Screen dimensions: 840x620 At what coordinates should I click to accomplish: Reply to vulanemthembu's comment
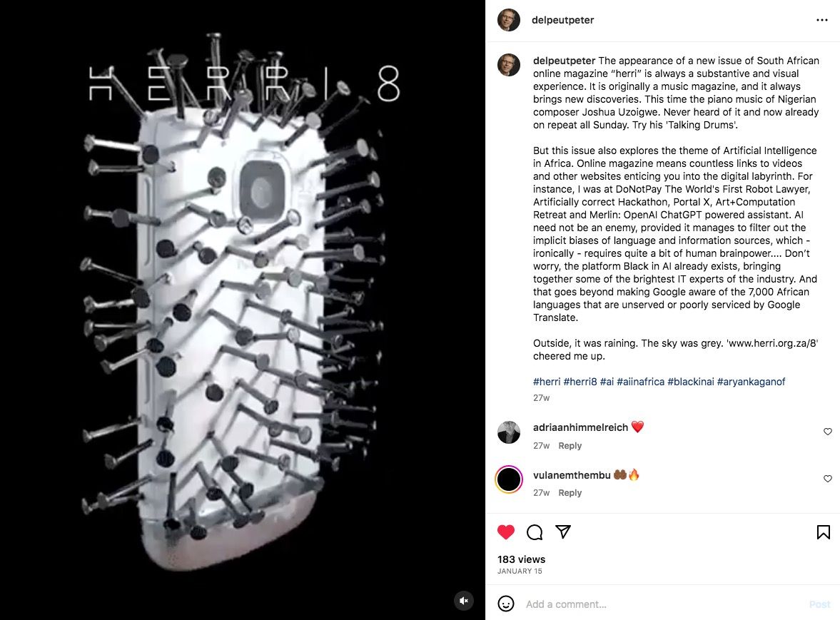570,492
